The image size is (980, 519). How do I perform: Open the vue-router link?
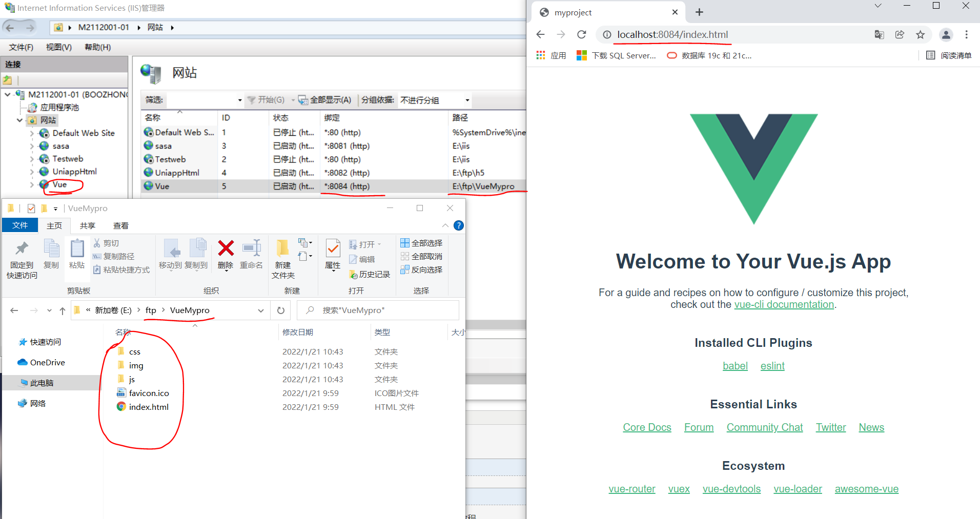pos(632,489)
